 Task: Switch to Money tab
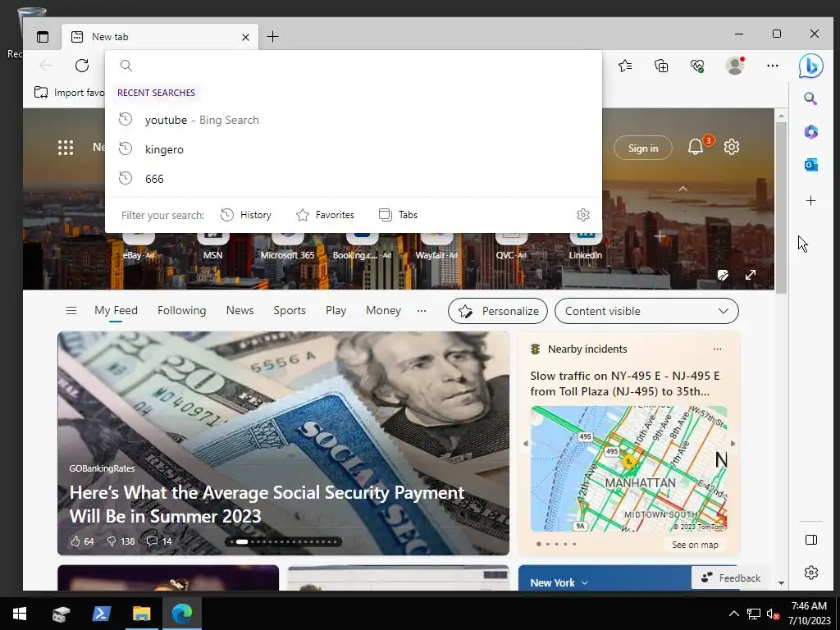[x=383, y=311]
